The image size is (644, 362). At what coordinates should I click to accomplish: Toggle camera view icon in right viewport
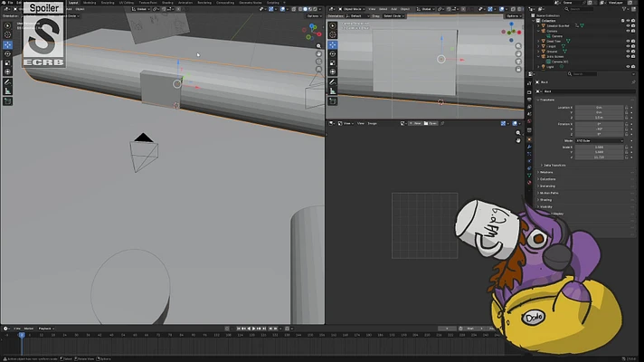tap(518, 62)
